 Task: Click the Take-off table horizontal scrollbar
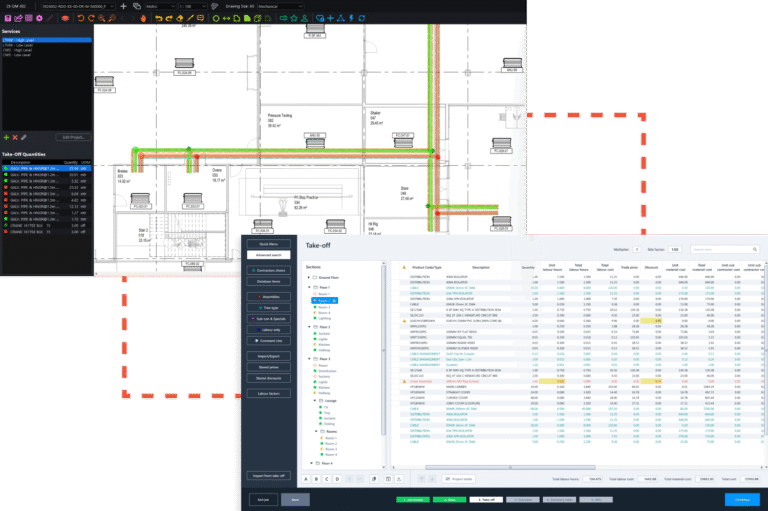click(509, 467)
